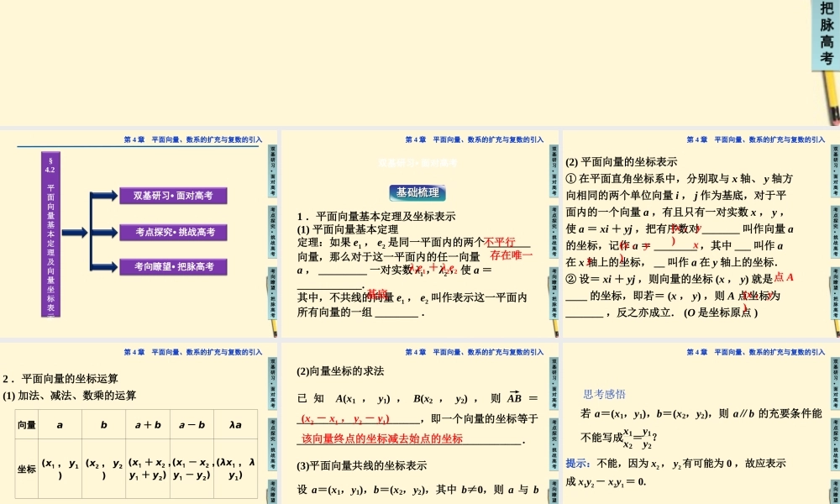Click the λa column header cell

tap(235, 425)
